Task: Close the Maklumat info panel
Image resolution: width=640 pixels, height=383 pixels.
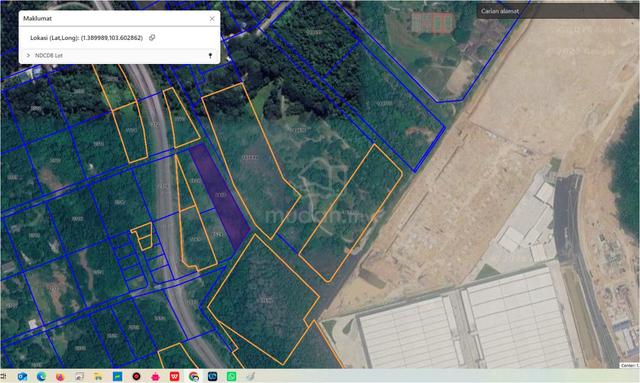Action: (212, 19)
